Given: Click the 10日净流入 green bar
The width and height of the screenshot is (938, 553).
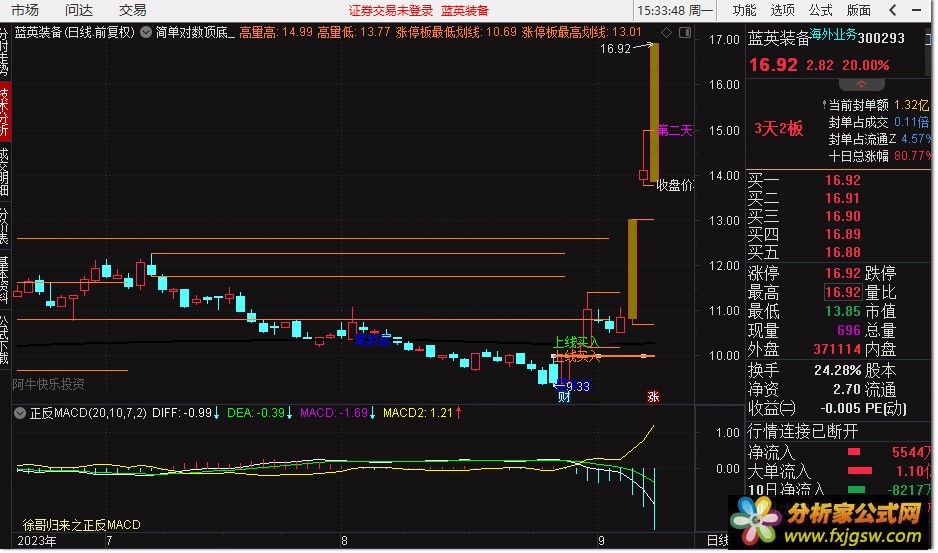Looking at the screenshot, I should (x=857, y=490).
